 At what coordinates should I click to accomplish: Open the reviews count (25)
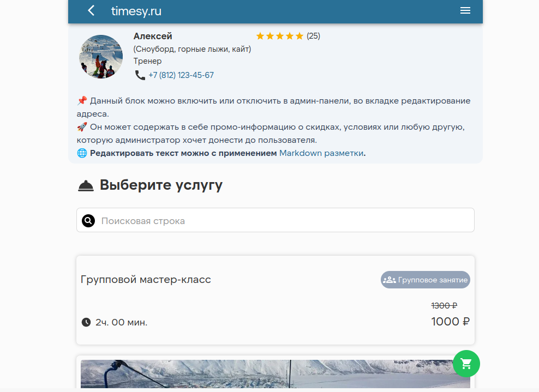(313, 37)
